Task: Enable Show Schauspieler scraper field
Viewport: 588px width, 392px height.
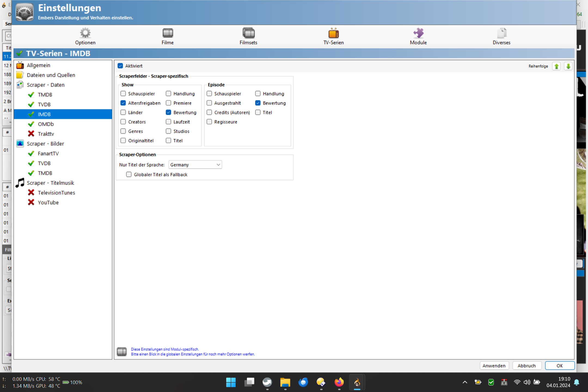Action: [x=123, y=94]
